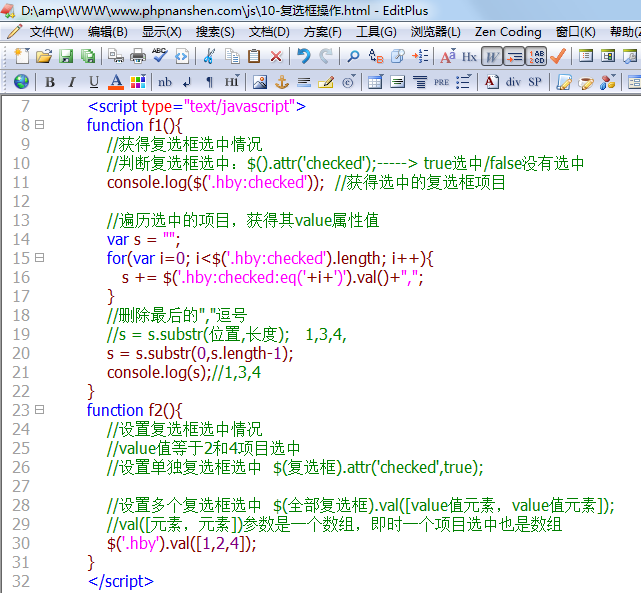The width and height of the screenshot is (641, 593).
Task: Toggle Word Wrap W button
Action: [x=492, y=56]
